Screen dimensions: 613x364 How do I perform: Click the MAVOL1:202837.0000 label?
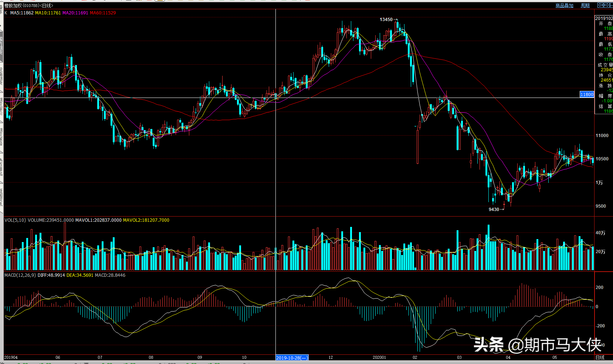point(98,220)
